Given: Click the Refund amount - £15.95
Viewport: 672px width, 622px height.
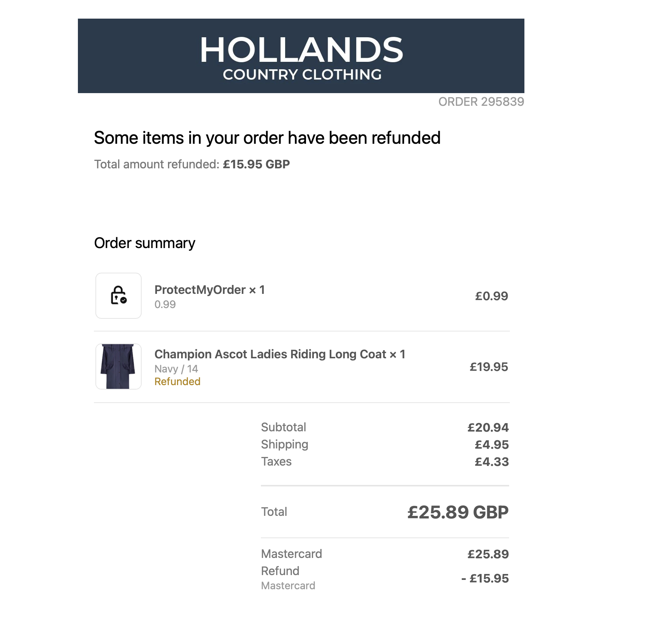Looking at the screenshot, I should click(485, 578).
